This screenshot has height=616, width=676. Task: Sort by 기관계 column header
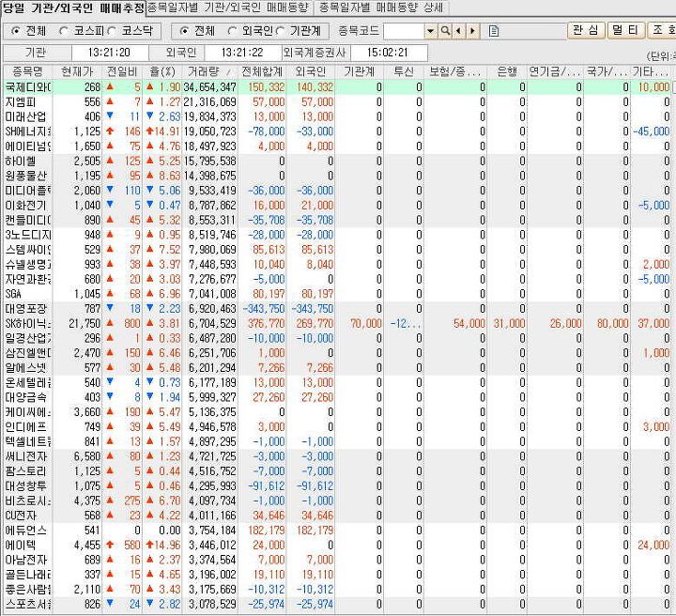(x=359, y=71)
